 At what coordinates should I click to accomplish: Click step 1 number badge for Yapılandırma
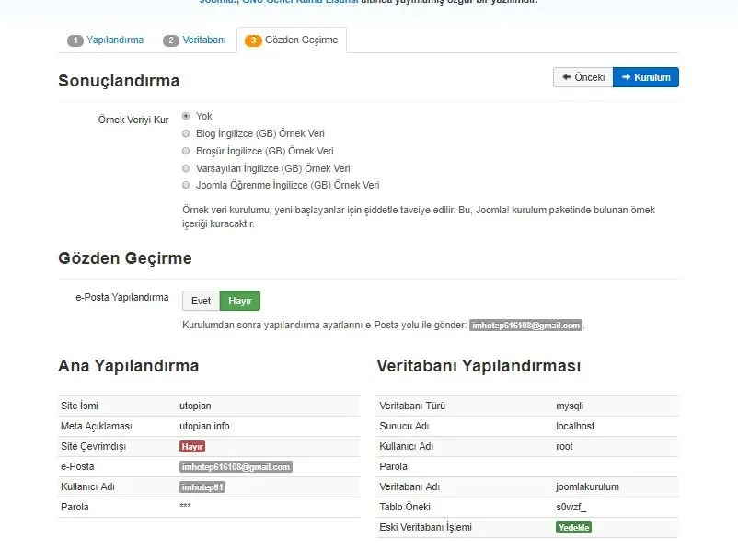coord(75,40)
